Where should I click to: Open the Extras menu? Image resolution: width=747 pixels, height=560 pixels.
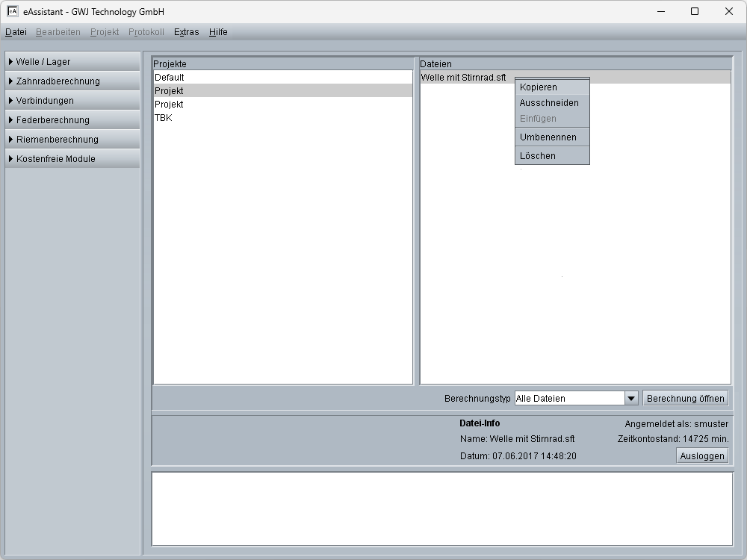[x=186, y=32]
